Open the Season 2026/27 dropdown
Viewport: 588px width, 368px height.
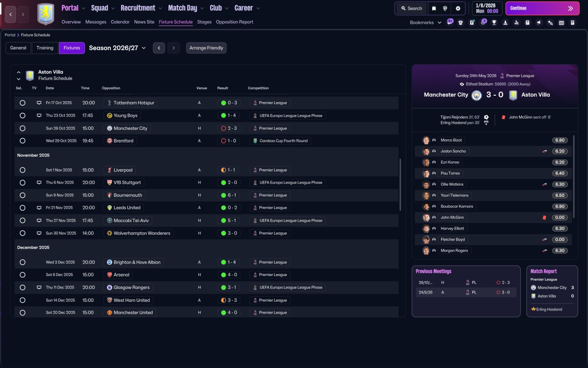click(x=118, y=48)
